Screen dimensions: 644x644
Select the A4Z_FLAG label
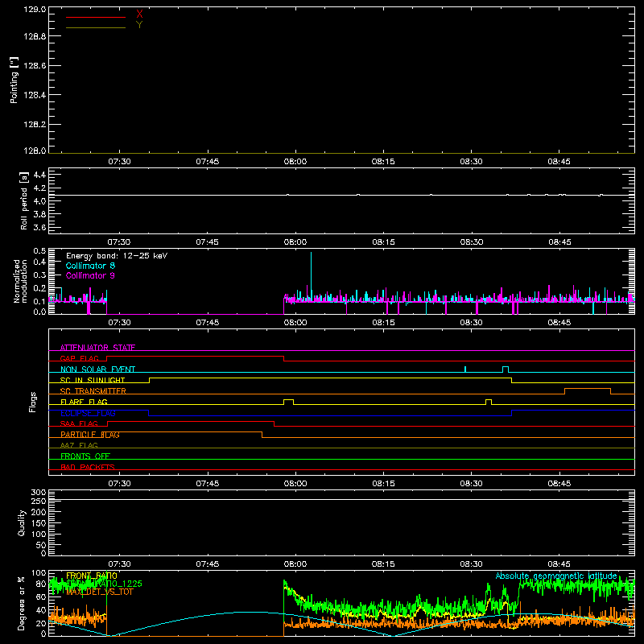click(79, 445)
